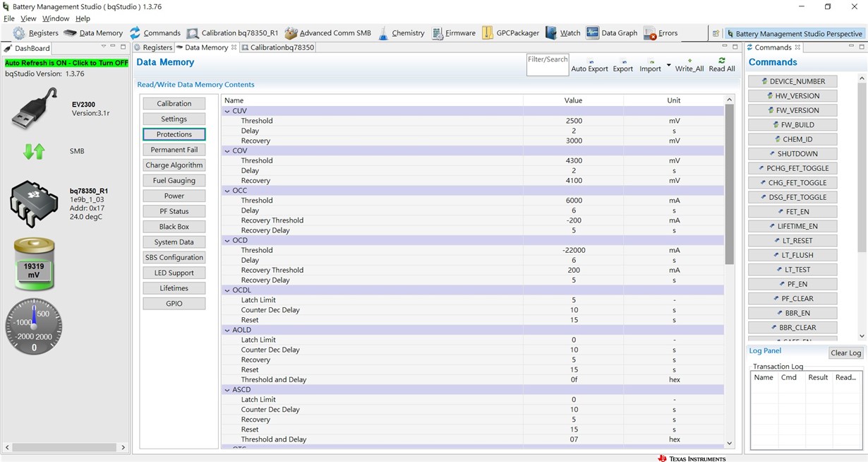Collapse the AOLD group
Viewport: 868px width, 462px height.
pyautogui.click(x=227, y=330)
